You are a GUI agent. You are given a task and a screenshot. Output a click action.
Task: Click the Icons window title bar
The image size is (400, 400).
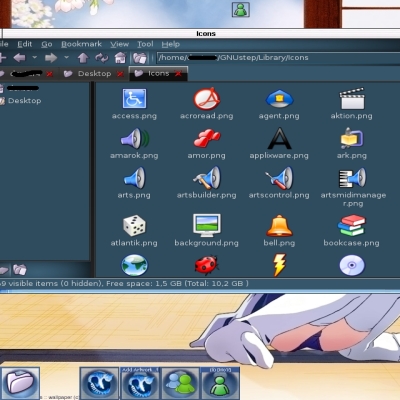pos(201,33)
